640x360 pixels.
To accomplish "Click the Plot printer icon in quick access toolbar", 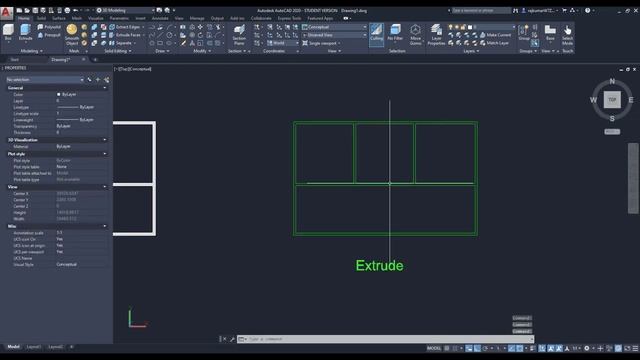I will tap(67, 10).
